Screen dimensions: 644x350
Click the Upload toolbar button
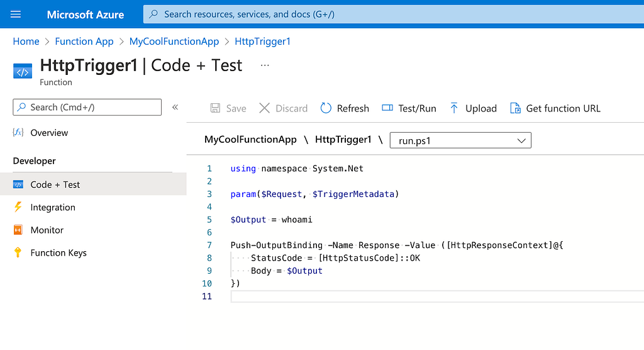pyautogui.click(x=473, y=108)
